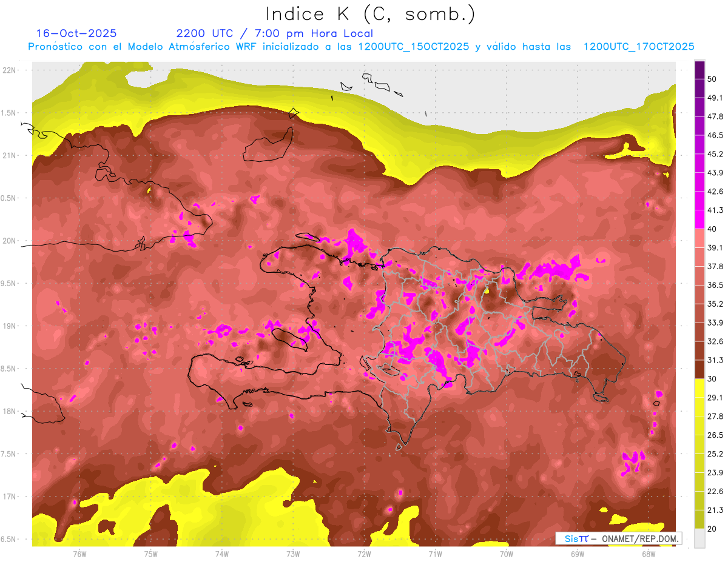Select the 16-Oct-2025 date text
The width and height of the screenshot is (728, 562).
click(x=76, y=33)
